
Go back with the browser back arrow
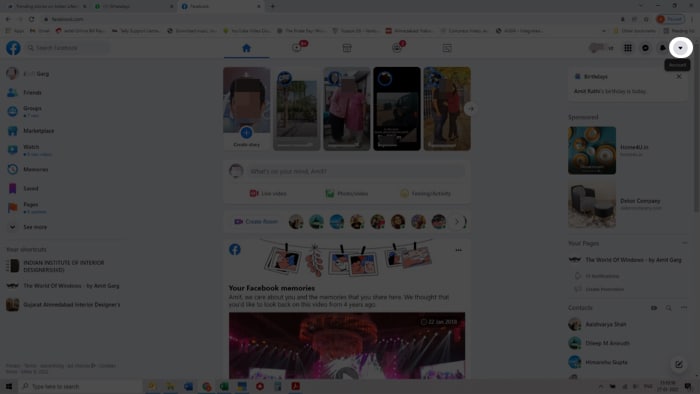[8, 19]
